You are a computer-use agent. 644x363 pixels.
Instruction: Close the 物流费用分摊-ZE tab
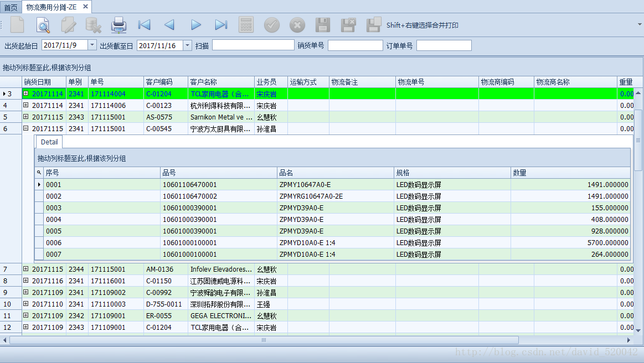pyautogui.click(x=85, y=7)
